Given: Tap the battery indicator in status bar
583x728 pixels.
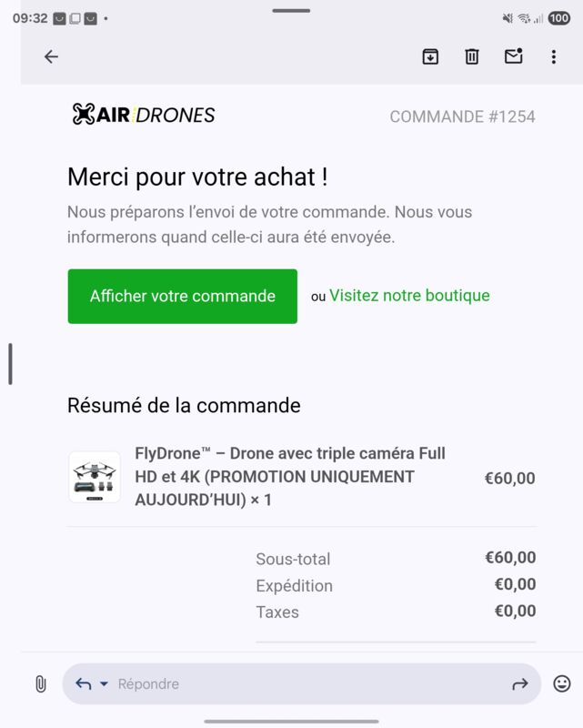Looking at the screenshot, I should 558,18.
